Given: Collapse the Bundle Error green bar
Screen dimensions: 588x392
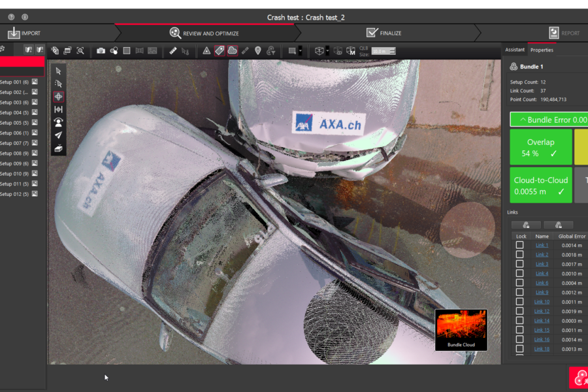Looking at the screenshot, I should tap(549, 120).
